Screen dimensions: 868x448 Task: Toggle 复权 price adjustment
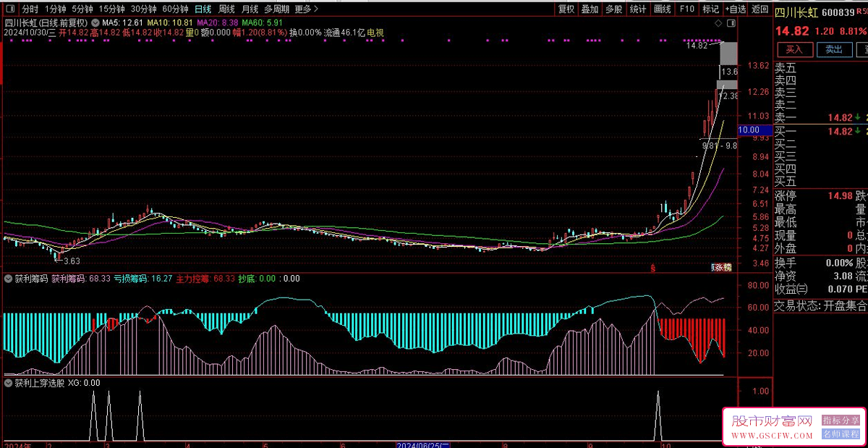click(566, 9)
